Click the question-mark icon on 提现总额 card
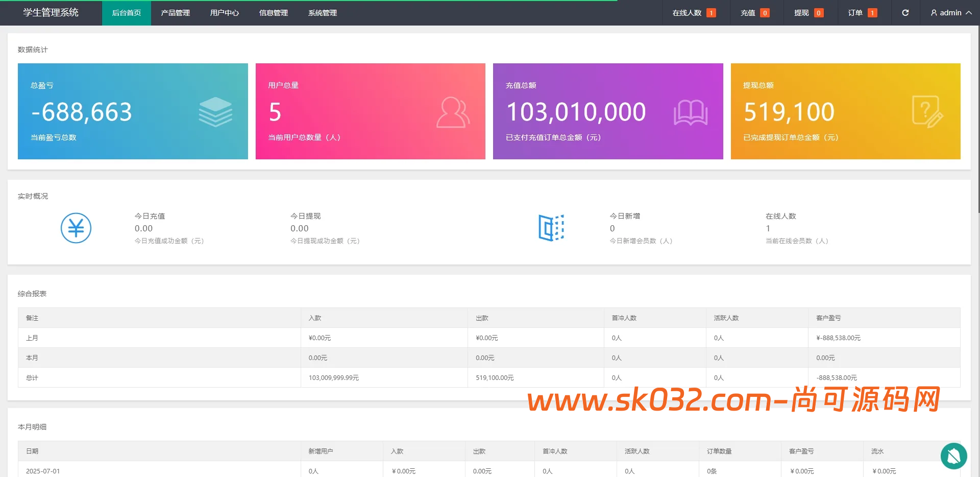Viewport: 980px width, 477px height. pos(926,111)
